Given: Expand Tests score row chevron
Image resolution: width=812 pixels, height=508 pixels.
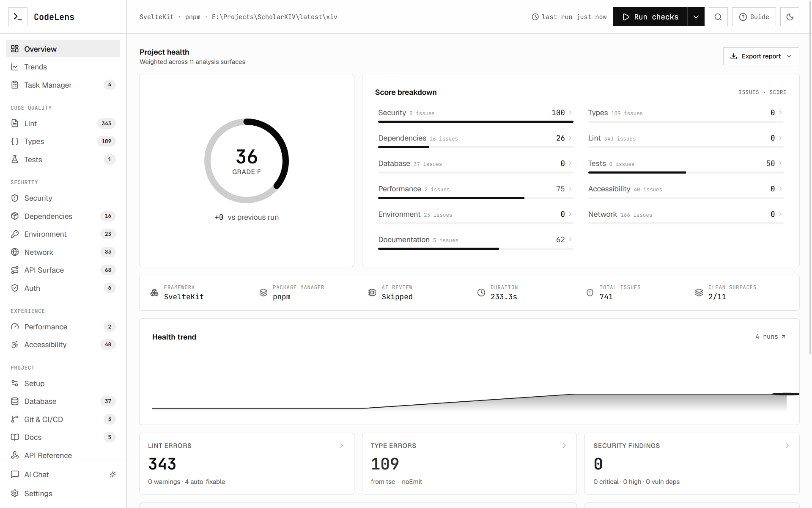Looking at the screenshot, I should point(780,163).
